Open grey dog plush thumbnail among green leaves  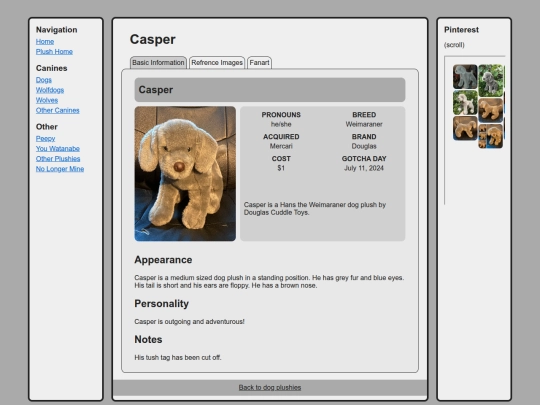point(491,81)
